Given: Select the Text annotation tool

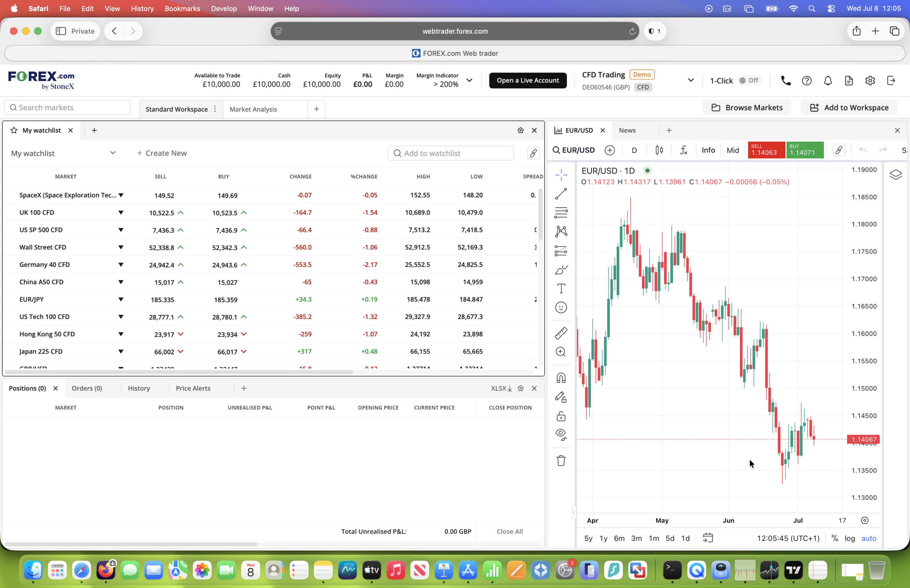Looking at the screenshot, I should click(x=561, y=288).
